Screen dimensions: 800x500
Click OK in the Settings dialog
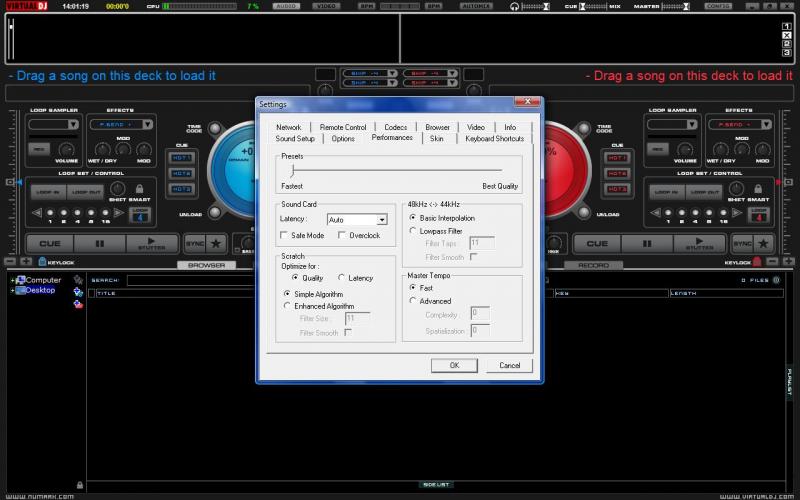(454, 365)
